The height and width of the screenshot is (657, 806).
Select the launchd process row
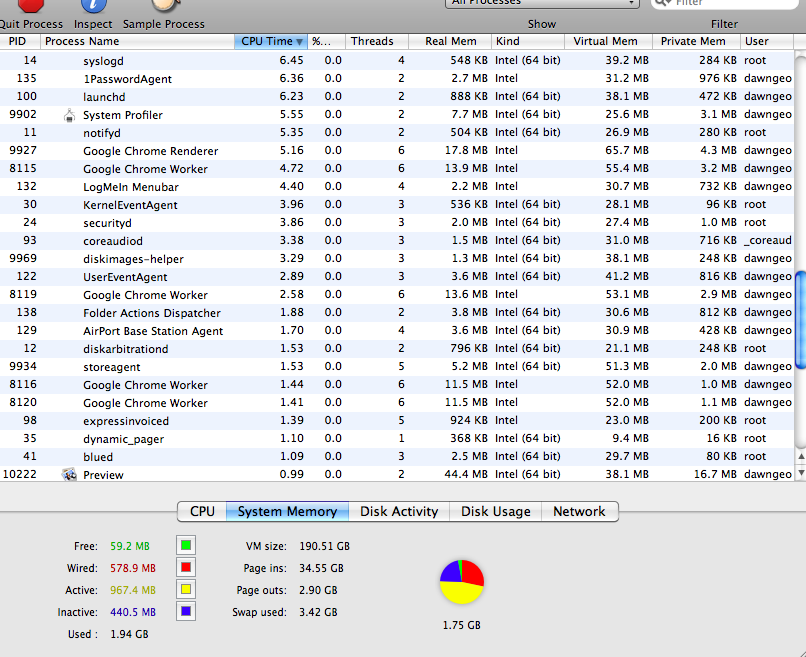[x=397, y=96]
